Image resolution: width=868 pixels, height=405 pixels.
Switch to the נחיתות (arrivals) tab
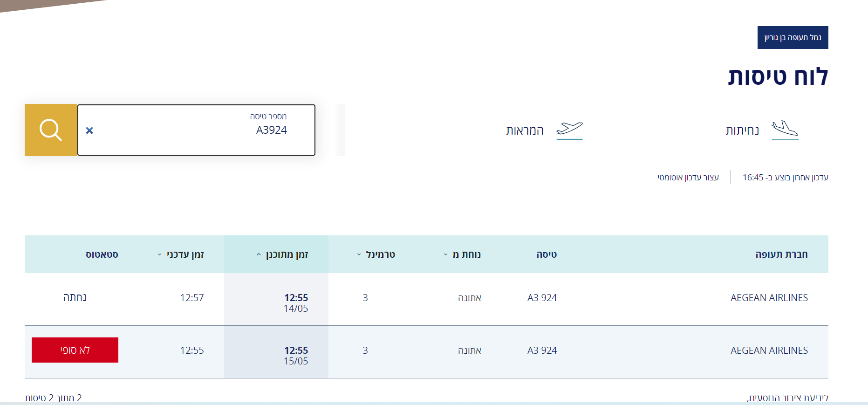click(742, 130)
